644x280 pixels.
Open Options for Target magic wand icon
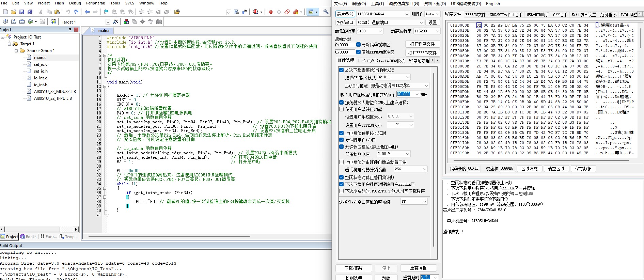tap(116, 21)
